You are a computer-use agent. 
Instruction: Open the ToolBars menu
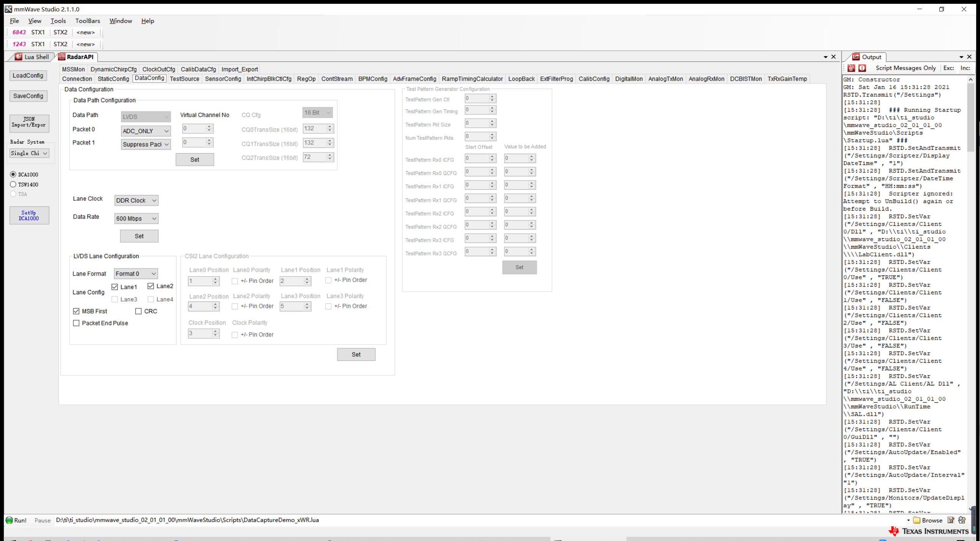[x=87, y=21]
